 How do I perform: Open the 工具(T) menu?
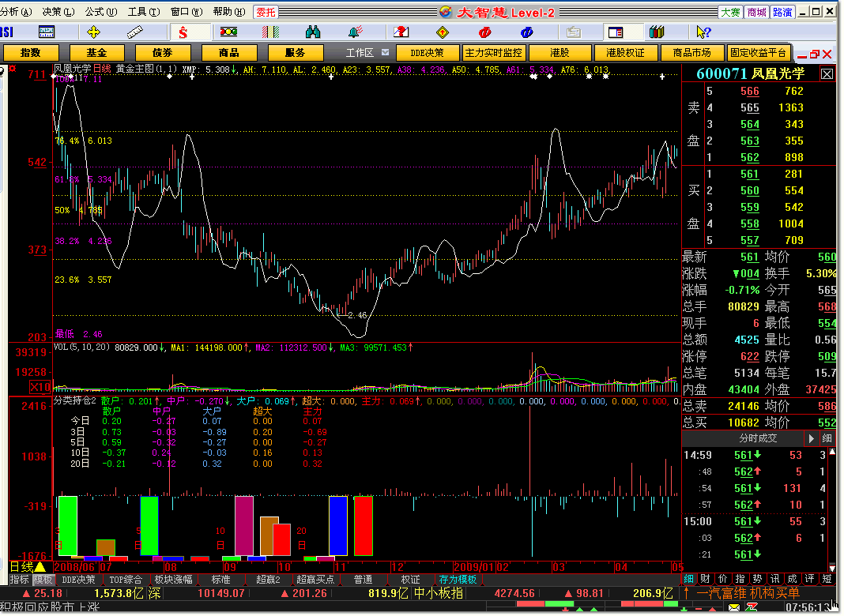point(144,12)
